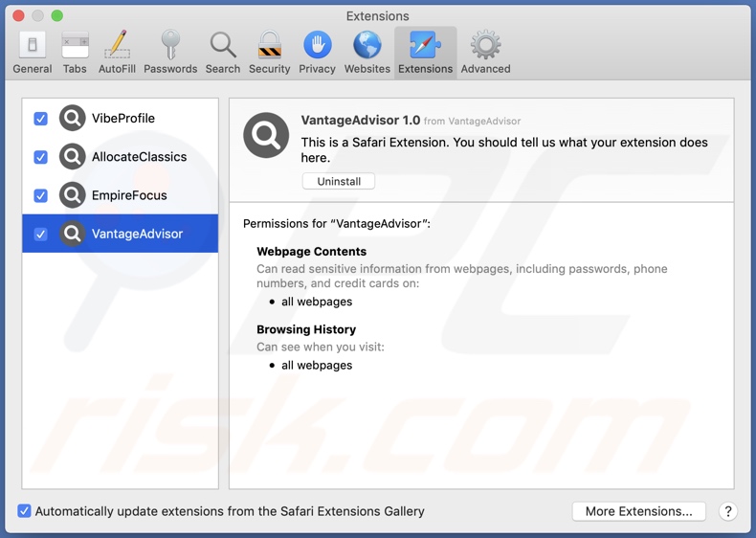
Task: Open More Extensions gallery
Action: coord(639,511)
